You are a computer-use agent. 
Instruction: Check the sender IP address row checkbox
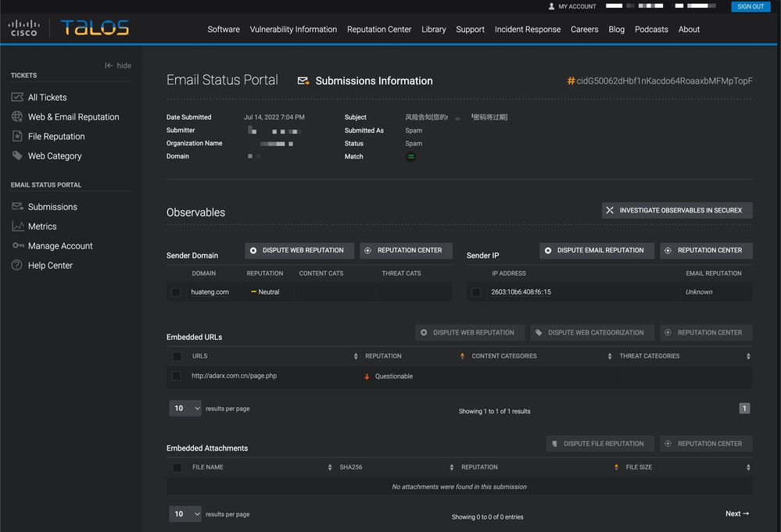coord(476,292)
